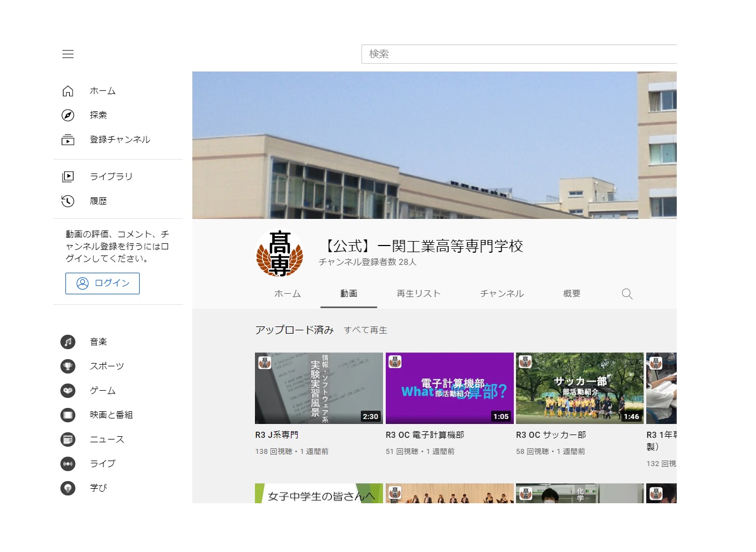Viewport: 756px width, 552px height.
Task: Click the ログイン button
Action: pos(103,283)
